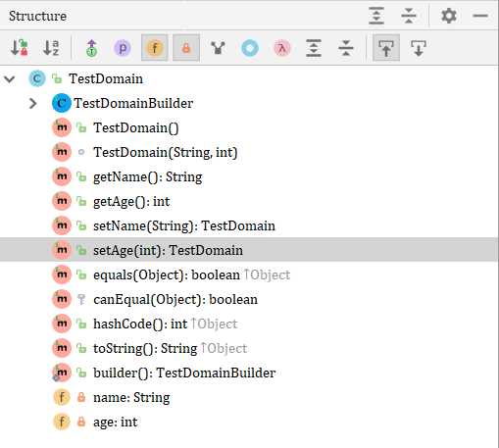Click field icon of age: int
499x448 pixels.
click(62, 422)
